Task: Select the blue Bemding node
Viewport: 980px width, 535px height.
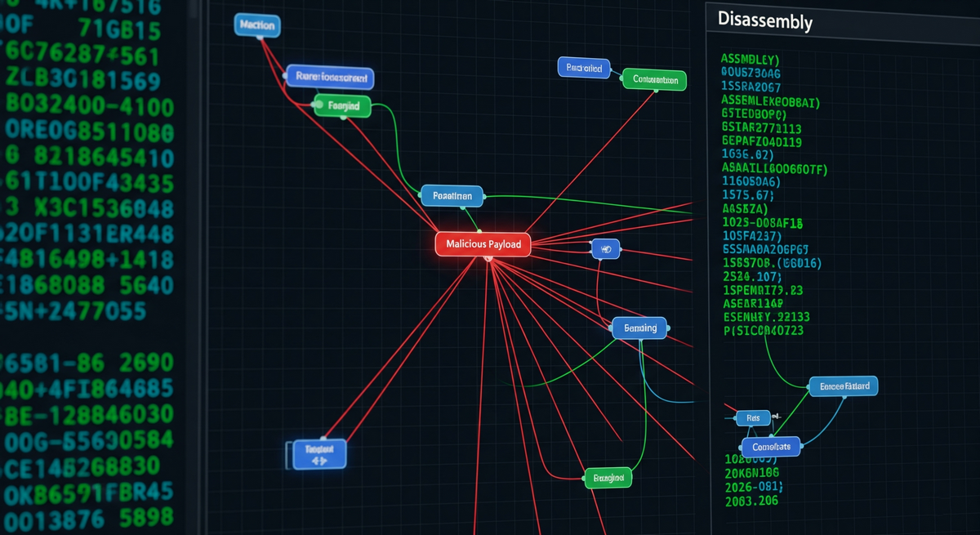Action: coord(639,328)
